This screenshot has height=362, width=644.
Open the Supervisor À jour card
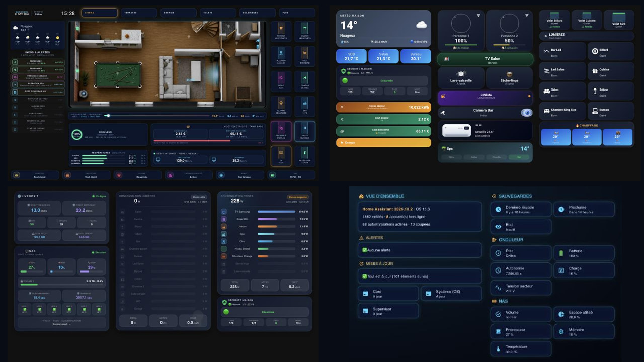(x=388, y=311)
